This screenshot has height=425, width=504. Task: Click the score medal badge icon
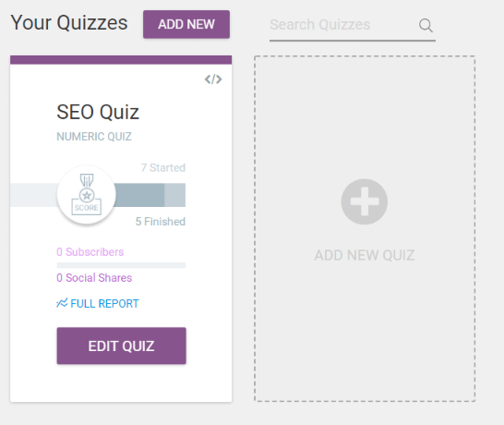point(86,194)
